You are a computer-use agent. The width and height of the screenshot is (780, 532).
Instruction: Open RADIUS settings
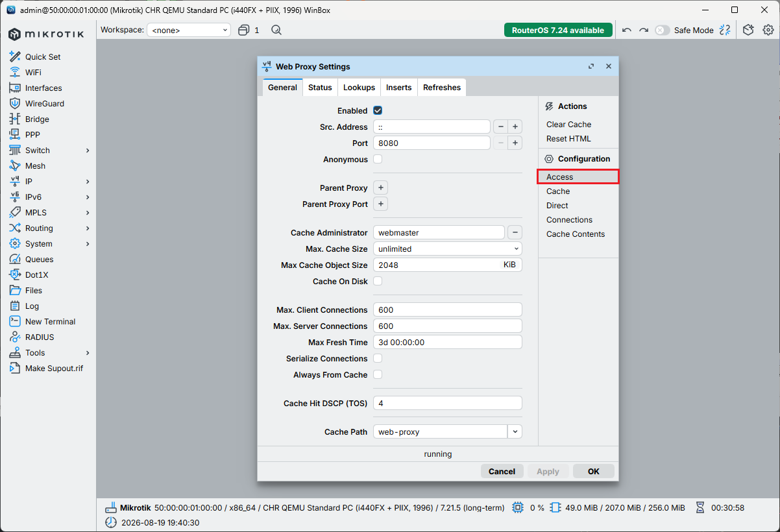click(x=40, y=337)
